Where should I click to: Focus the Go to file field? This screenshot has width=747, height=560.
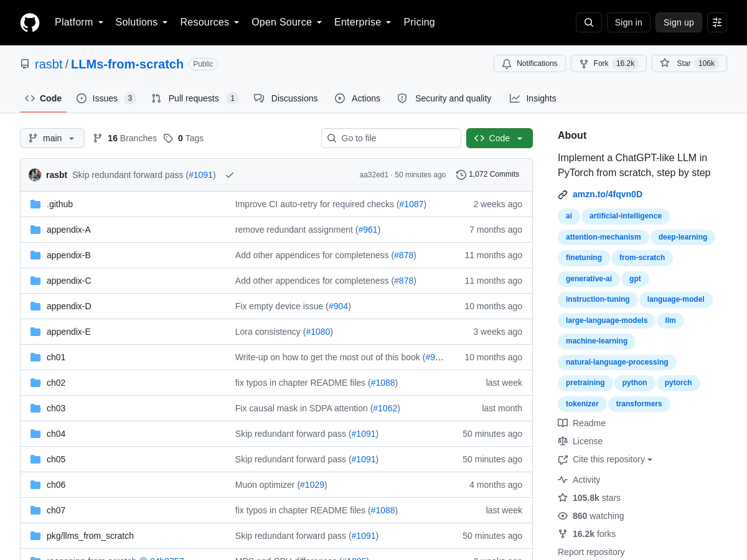391,138
